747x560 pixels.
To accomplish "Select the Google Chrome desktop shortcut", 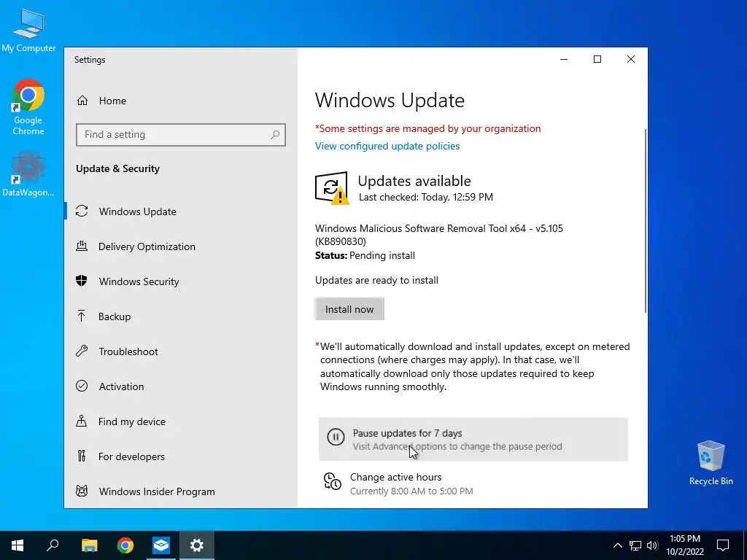I will coord(28,107).
